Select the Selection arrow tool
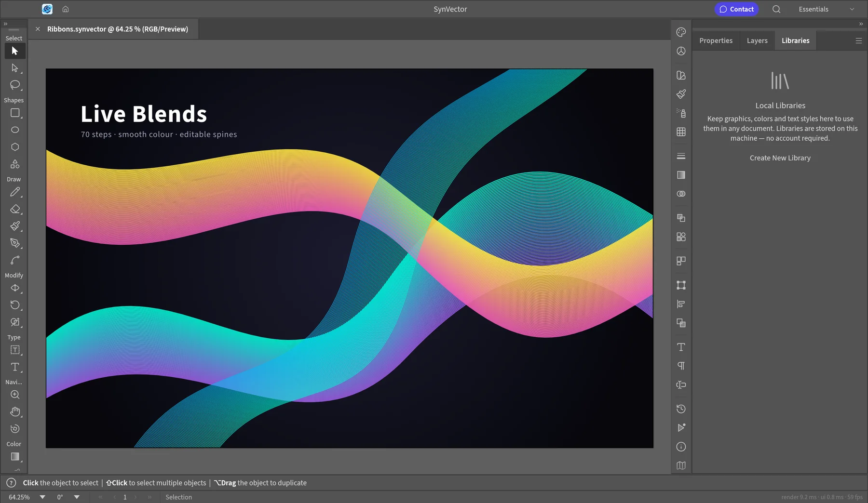 click(15, 51)
